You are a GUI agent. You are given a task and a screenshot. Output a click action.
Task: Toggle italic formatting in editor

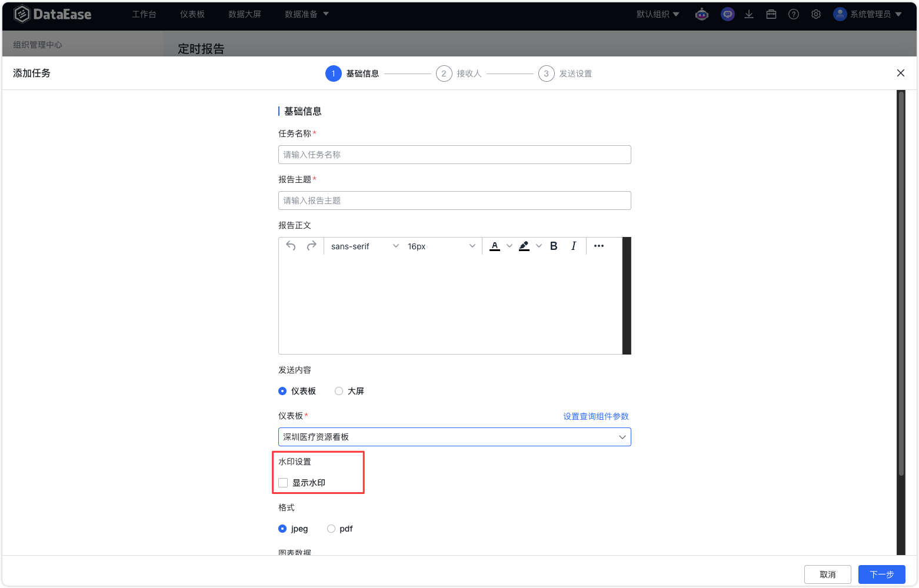click(574, 246)
